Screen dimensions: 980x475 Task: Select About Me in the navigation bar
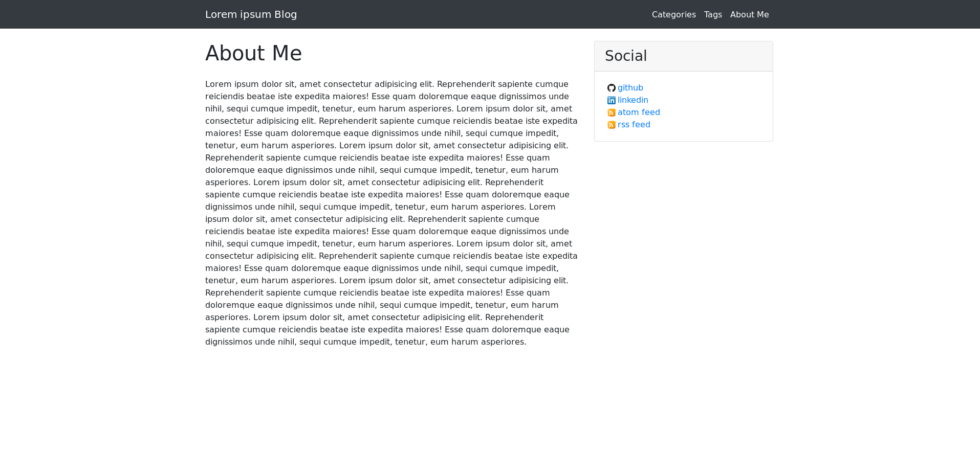pyautogui.click(x=749, y=14)
